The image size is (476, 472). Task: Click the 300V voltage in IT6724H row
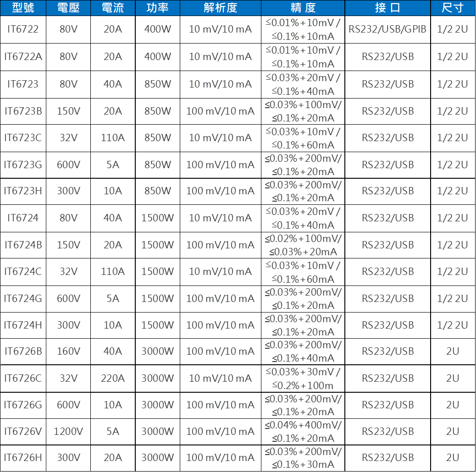click(68, 325)
